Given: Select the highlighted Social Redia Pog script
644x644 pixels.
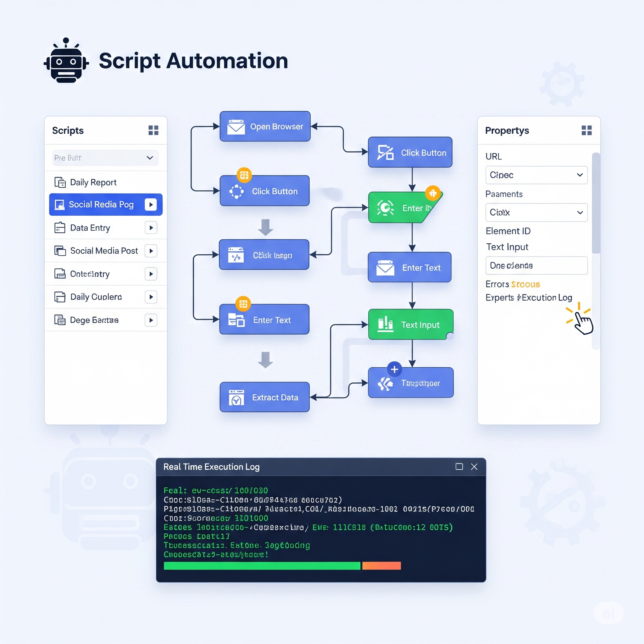Looking at the screenshot, I should (x=101, y=204).
